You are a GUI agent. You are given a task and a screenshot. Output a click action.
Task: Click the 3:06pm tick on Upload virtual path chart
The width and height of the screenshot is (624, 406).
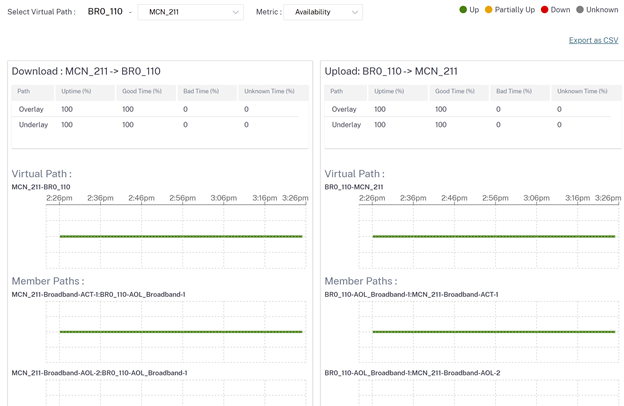(x=536, y=198)
